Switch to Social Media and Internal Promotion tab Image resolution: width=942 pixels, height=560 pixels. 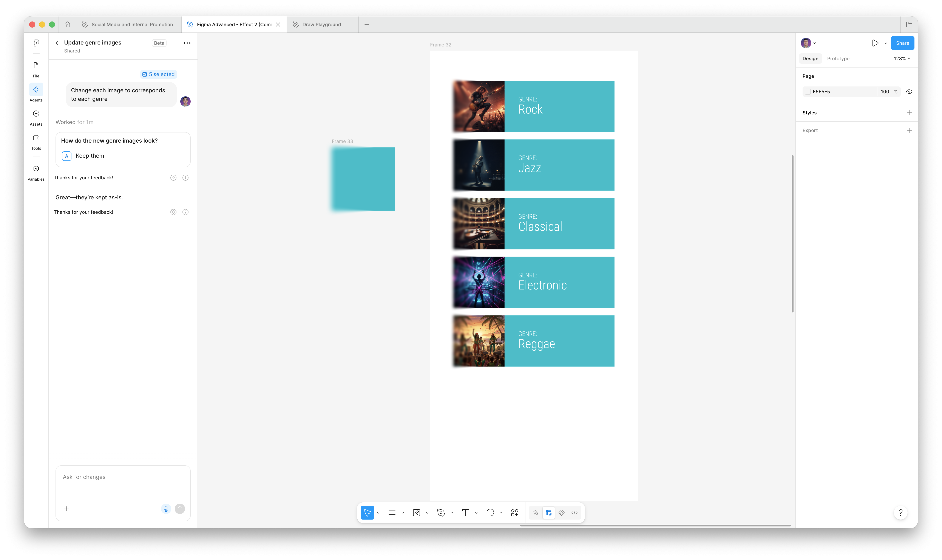(x=128, y=25)
